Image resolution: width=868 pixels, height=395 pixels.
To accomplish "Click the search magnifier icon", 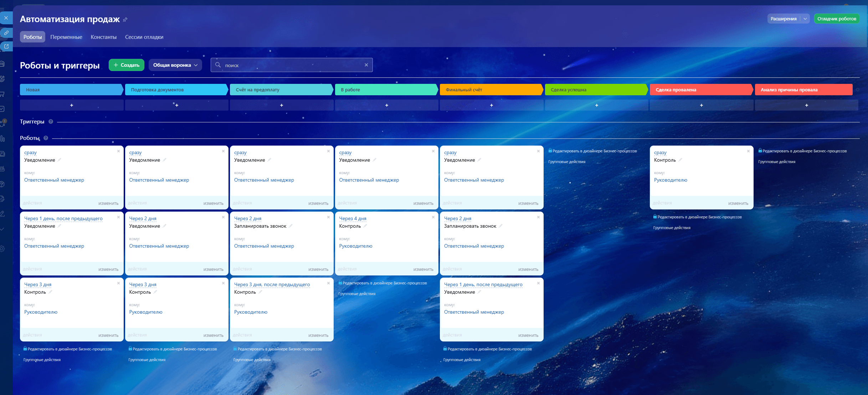I will pyautogui.click(x=218, y=65).
